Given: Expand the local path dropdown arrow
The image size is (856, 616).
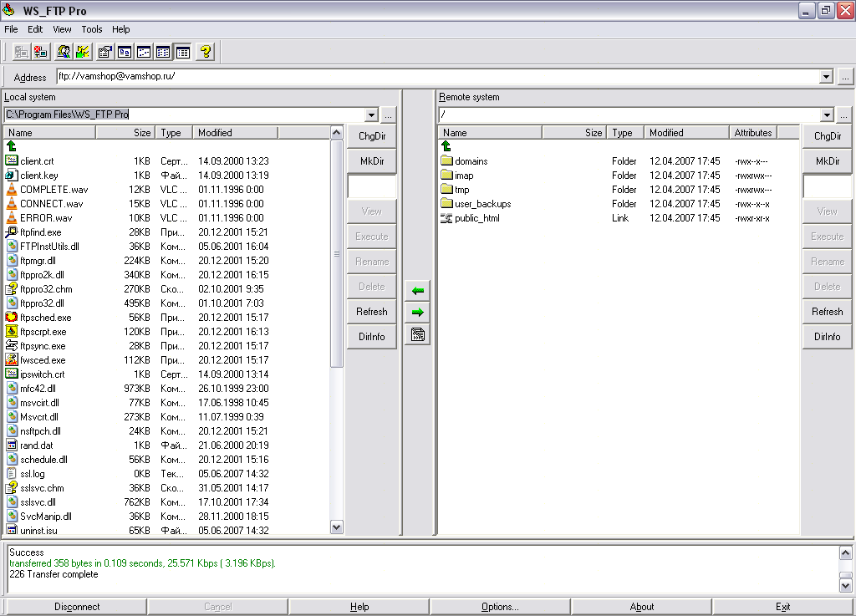Looking at the screenshot, I should tap(372, 115).
